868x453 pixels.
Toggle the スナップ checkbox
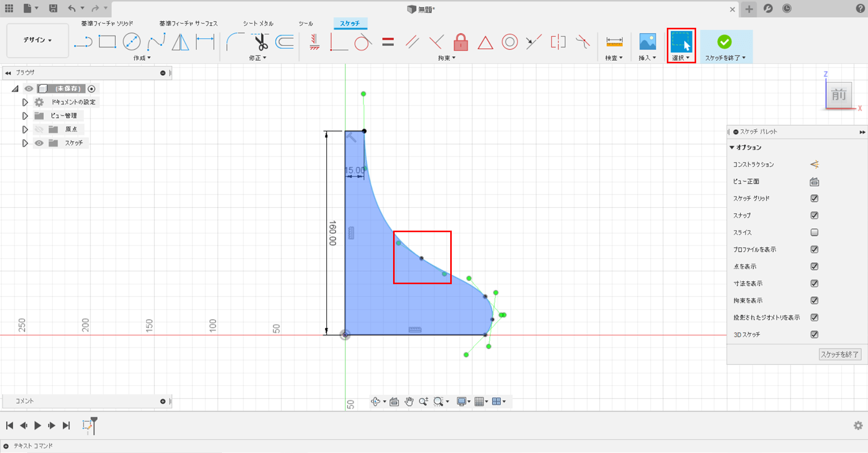coord(814,215)
